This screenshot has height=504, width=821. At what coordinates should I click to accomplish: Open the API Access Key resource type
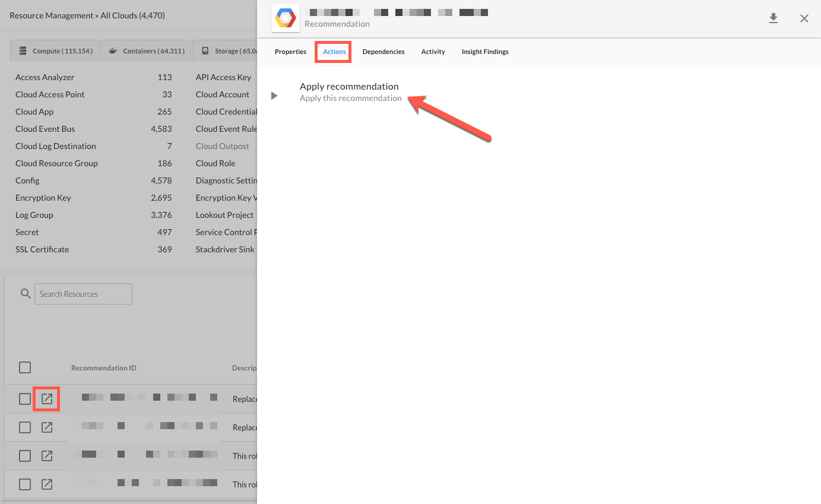(224, 77)
